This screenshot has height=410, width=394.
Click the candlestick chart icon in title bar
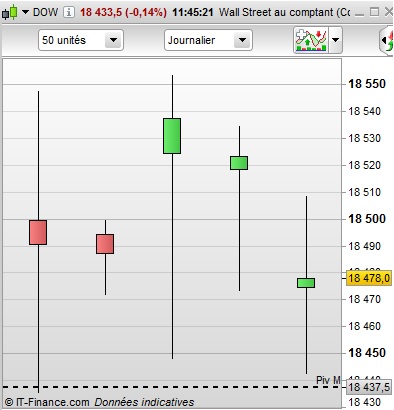[x=10, y=12]
